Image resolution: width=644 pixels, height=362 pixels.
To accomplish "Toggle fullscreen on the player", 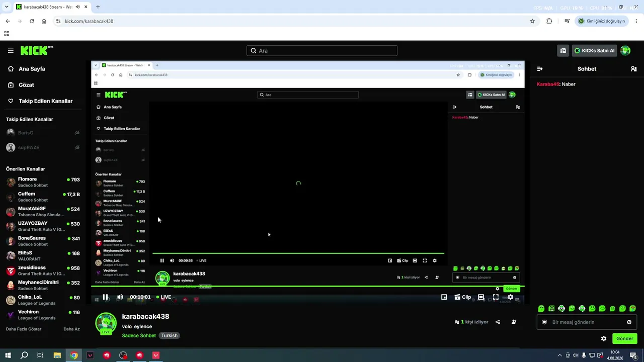I will [x=496, y=297].
